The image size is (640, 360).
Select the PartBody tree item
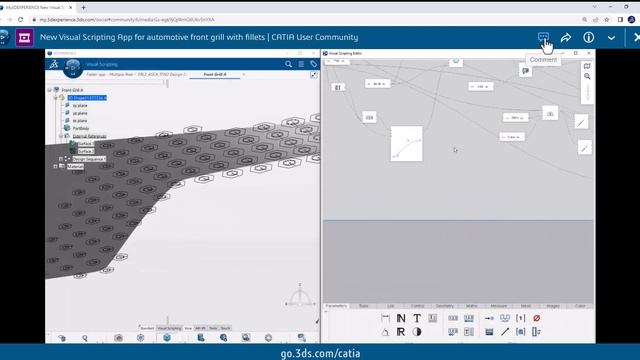click(x=81, y=128)
